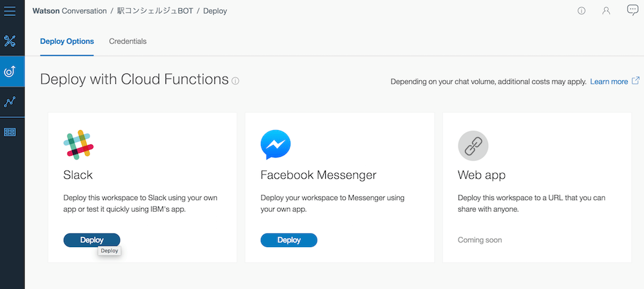Viewport: 644px width, 289px height.
Task: Click the info icon in top bar
Action: click(x=581, y=11)
